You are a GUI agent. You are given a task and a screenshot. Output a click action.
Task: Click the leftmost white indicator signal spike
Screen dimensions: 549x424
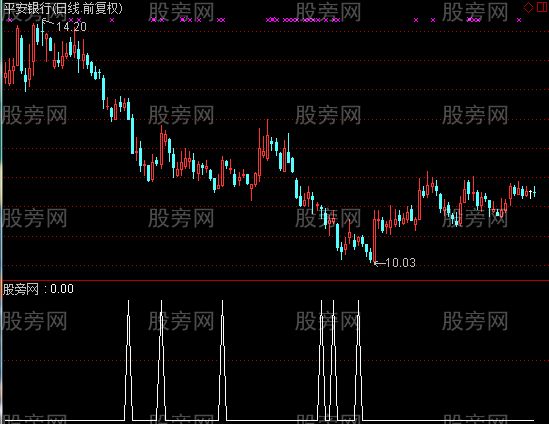[128, 360]
